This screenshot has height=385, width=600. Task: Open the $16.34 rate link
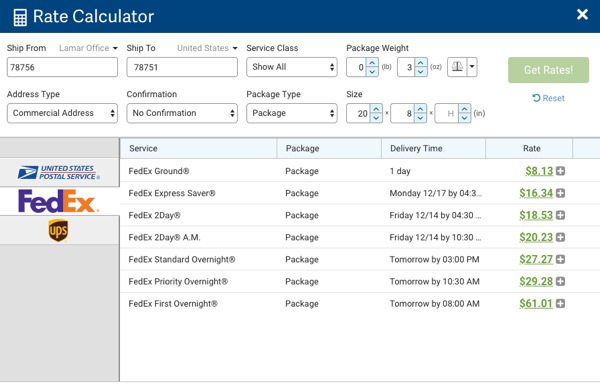point(536,193)
